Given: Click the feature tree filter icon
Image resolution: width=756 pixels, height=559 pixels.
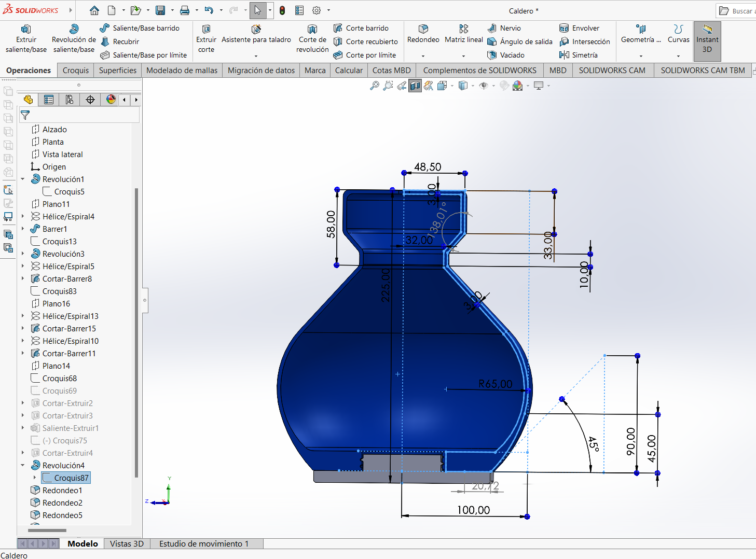Looking at the screenshot, I should pyautogui.click(x=25, y=115).
